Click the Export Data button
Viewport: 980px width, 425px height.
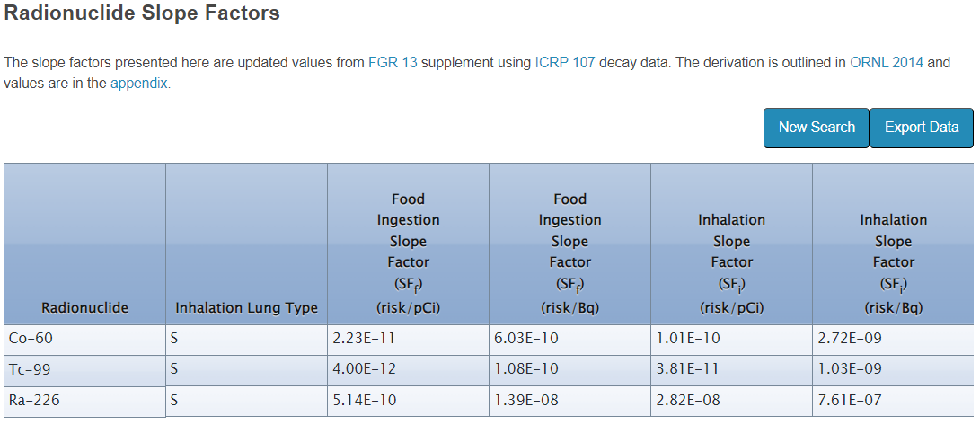[x=922, y=128]
